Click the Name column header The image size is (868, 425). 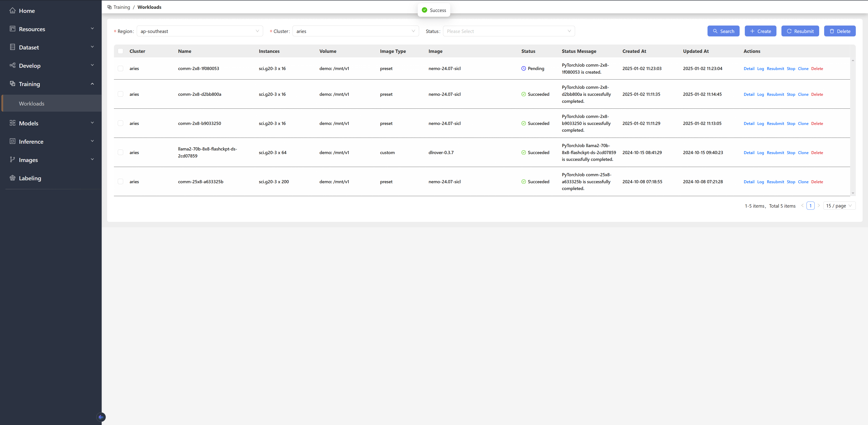(184, 51)
